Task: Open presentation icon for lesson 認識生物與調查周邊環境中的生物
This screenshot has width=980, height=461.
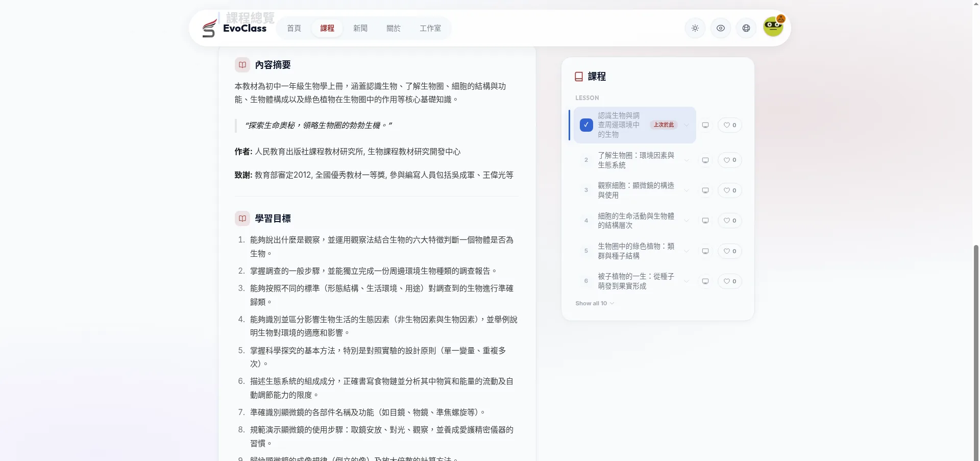Action: [705, 125]
